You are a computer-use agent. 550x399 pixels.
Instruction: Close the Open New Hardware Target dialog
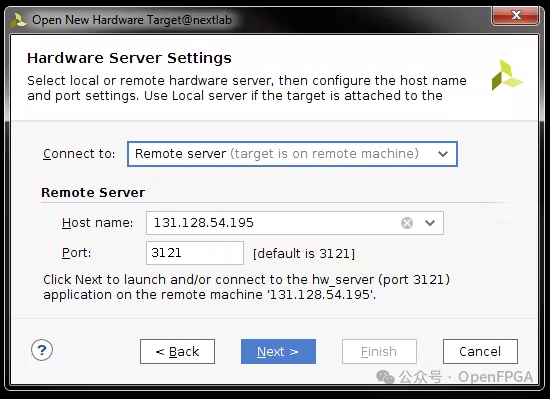pos(516,15)
